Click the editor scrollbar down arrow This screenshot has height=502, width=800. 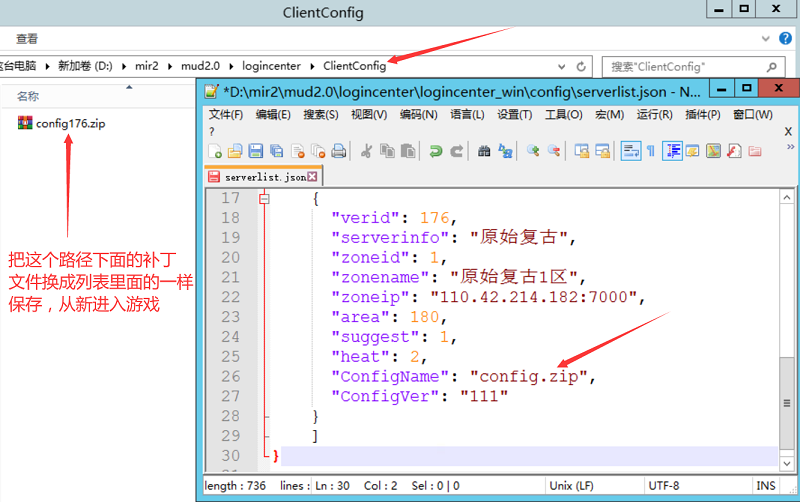point(787,464)
